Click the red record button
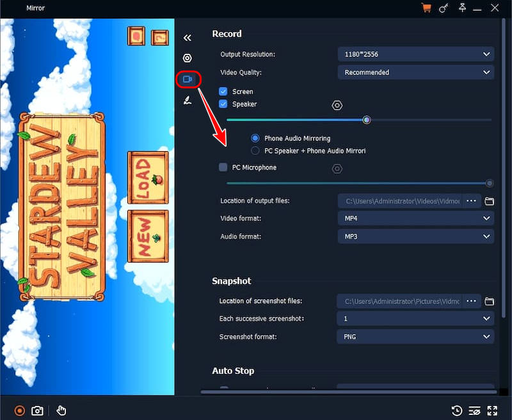This screenshot has width=512, height=420. pos(20,410)
